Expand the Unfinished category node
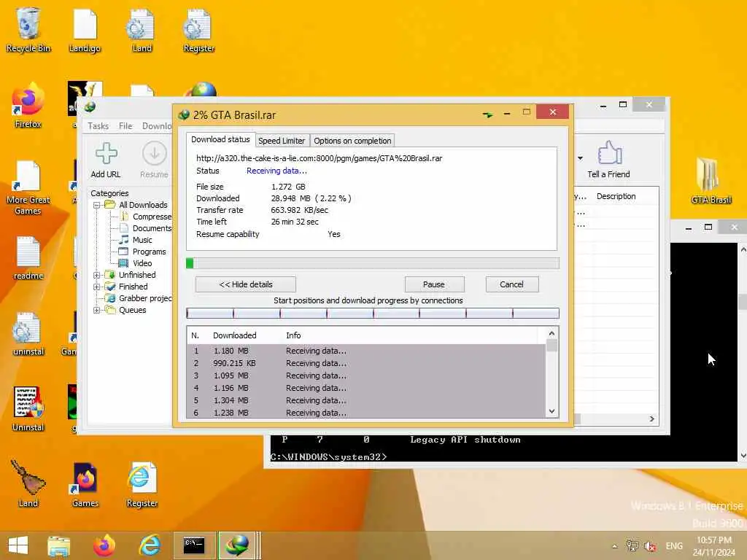Image resolution: width=747 pixels, height=560 pixels. 97,275
